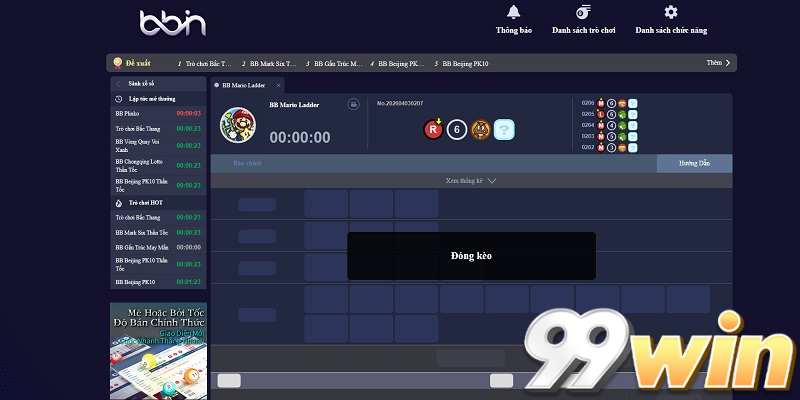800x400 pixels.
Task: Click the draw number No.202604030207
Action: pyautogui.click(x=400, y=104)
